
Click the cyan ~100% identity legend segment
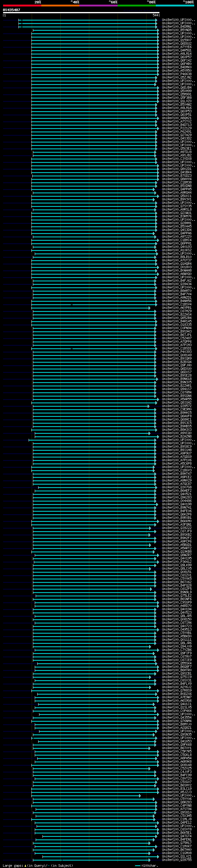(175, 6)
